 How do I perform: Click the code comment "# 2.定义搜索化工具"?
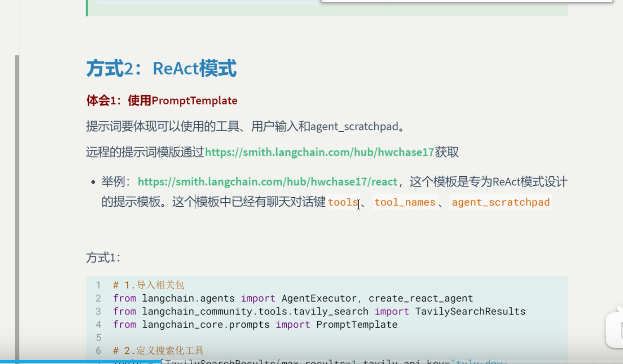(158, 351)
